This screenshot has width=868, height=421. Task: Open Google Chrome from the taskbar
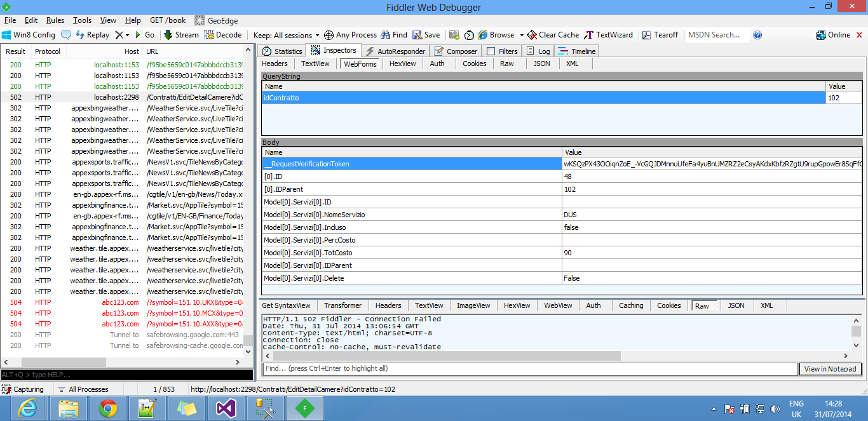coord(108,408)
